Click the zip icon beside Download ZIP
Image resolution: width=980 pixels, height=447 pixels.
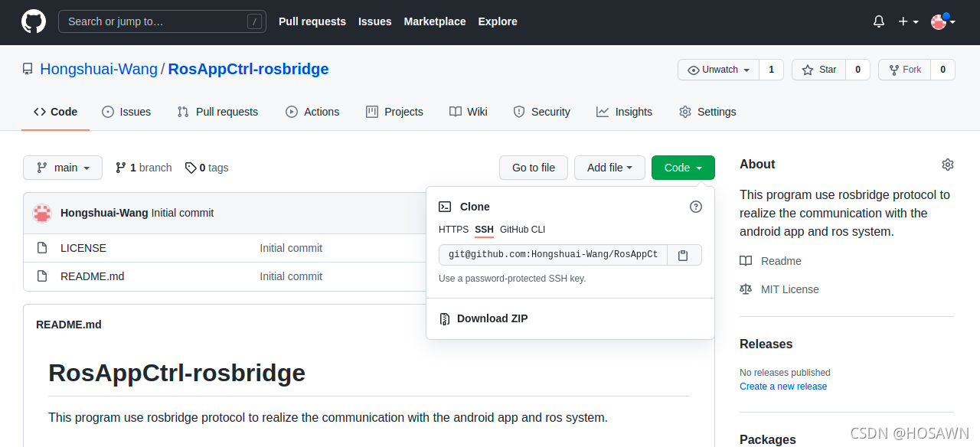click(445, 318)
